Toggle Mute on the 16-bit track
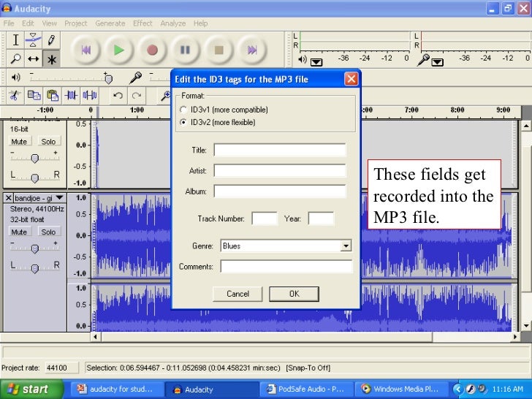This screenshot has width=532, height=399. click(x=19, y=142)
